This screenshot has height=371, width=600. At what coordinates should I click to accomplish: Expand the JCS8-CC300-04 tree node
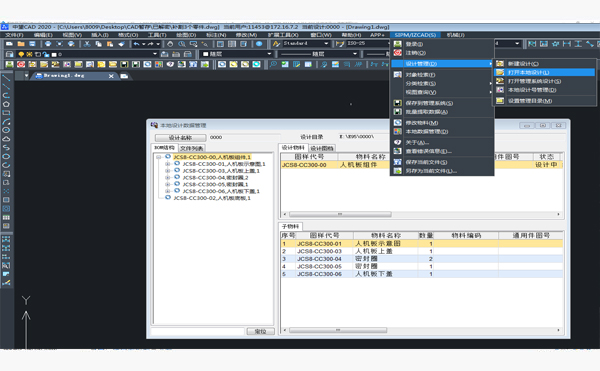[167, 177]
